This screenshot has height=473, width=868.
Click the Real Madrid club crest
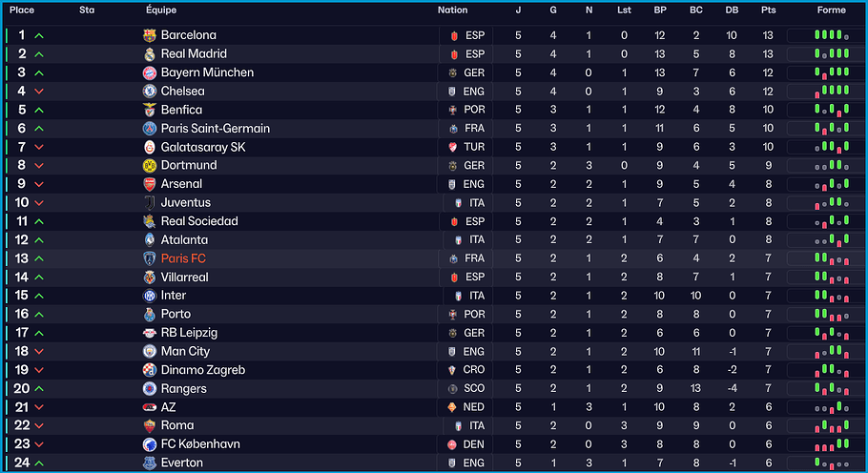tap(149, 54)
